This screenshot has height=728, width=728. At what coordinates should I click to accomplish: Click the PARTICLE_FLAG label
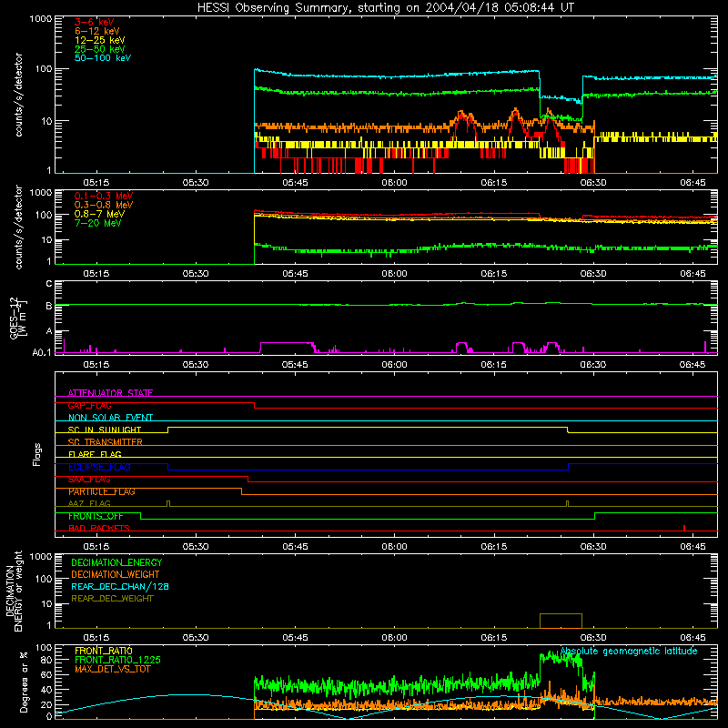point(102,491)
